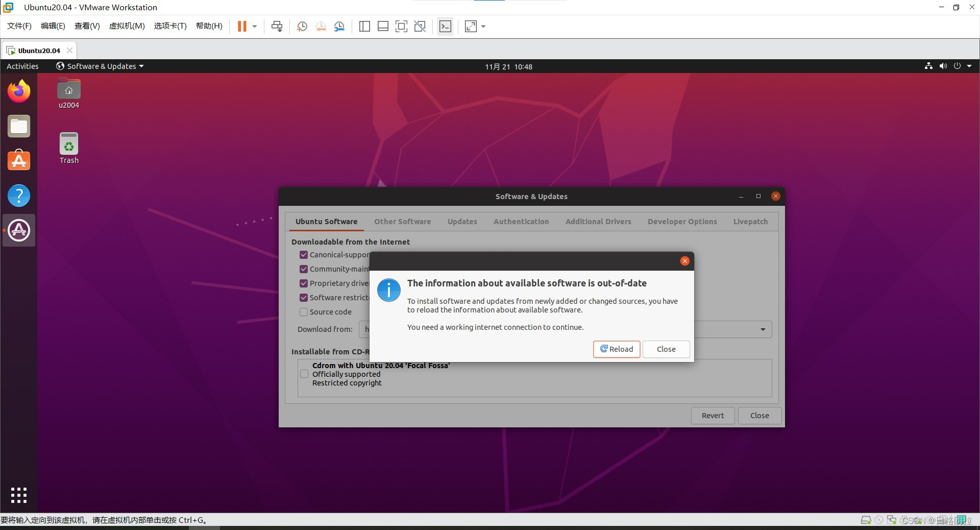Close the Ubuntu20.04 VM tab

tap(69, 50)
